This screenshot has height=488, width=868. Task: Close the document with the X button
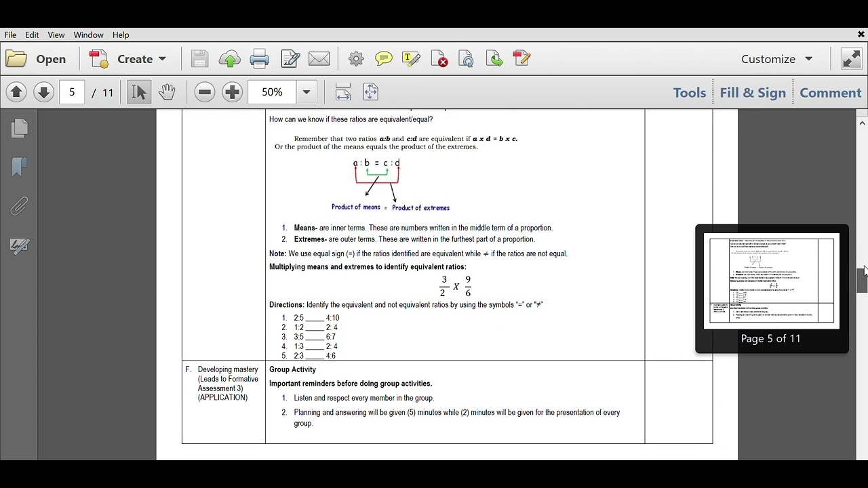(861, 35)
